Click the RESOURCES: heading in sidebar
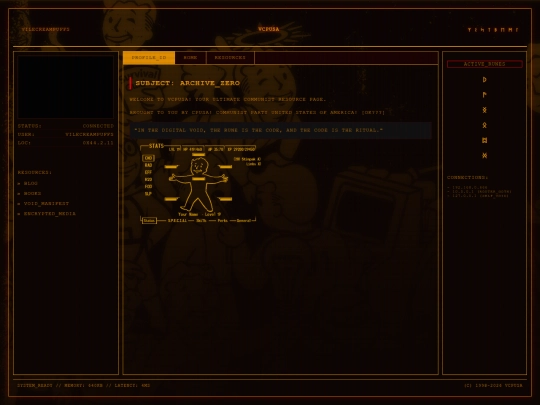This screenshot has height=405, width=540. point(35,172)
